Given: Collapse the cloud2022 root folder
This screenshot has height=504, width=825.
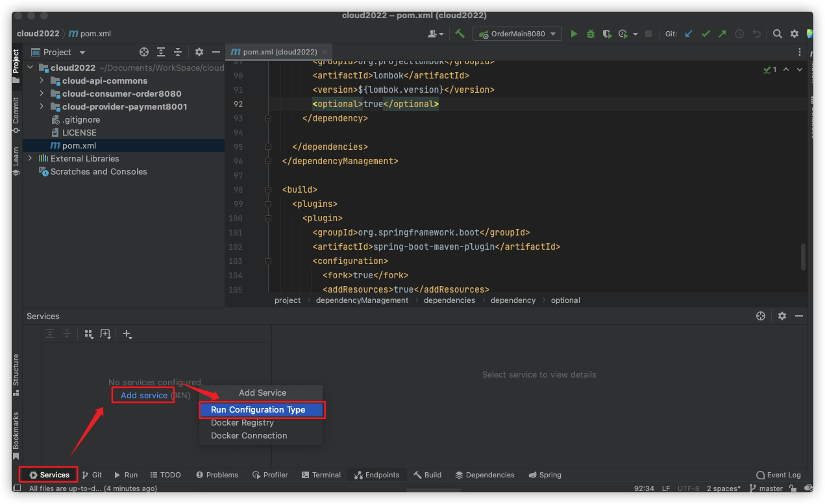Looking at the screenshot, I should click(x=31, y=67).
